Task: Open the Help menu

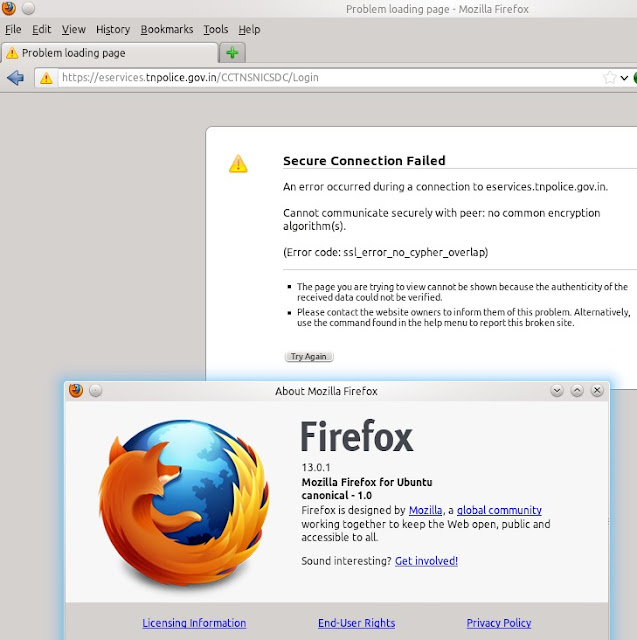Action: [249, 29]
